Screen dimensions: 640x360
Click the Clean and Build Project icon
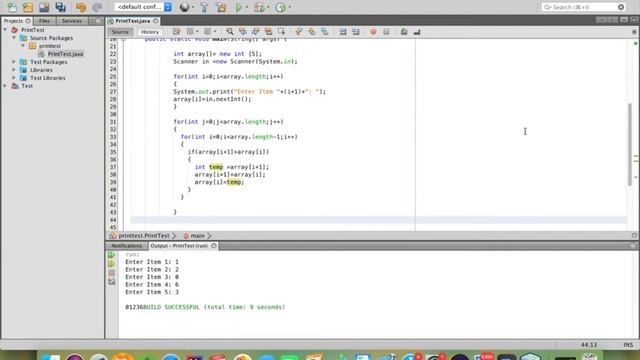[x=221, y=7]
